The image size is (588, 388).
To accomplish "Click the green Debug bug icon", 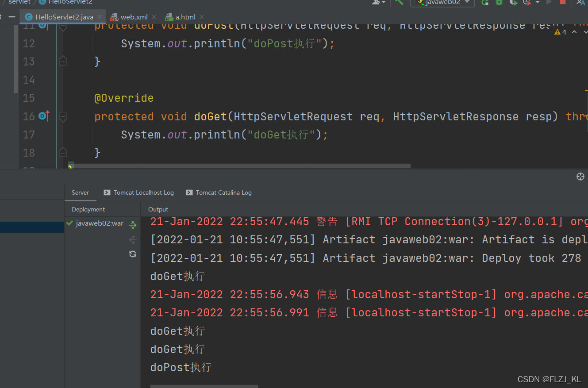I will 499,2.
